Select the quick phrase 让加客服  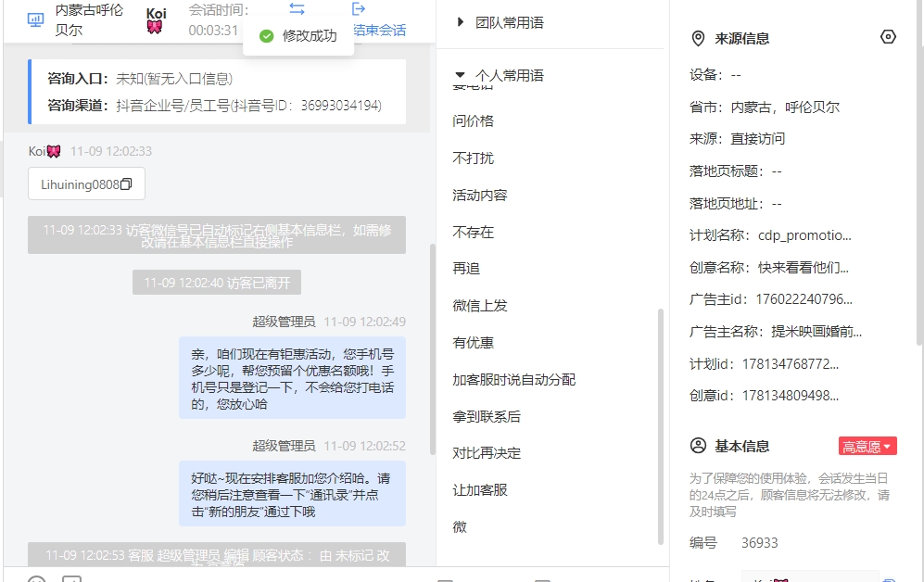click(480, 490)
